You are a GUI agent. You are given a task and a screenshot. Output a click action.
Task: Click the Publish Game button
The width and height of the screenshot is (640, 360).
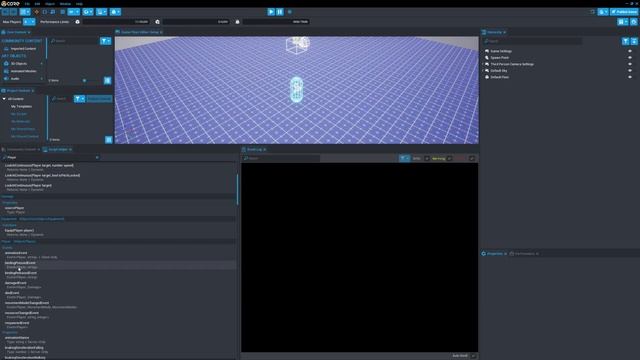(x=624, y=12)
